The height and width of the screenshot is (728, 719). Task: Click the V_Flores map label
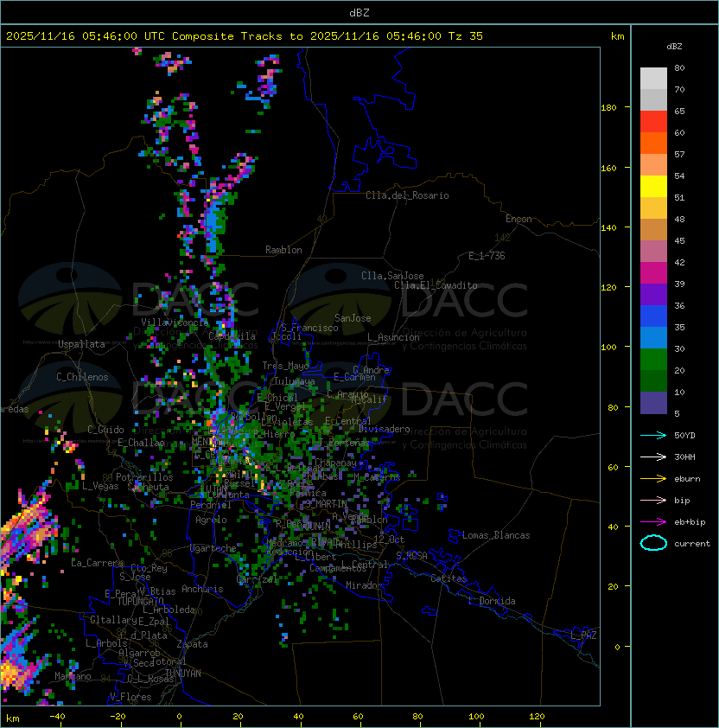tap(130, 697)
